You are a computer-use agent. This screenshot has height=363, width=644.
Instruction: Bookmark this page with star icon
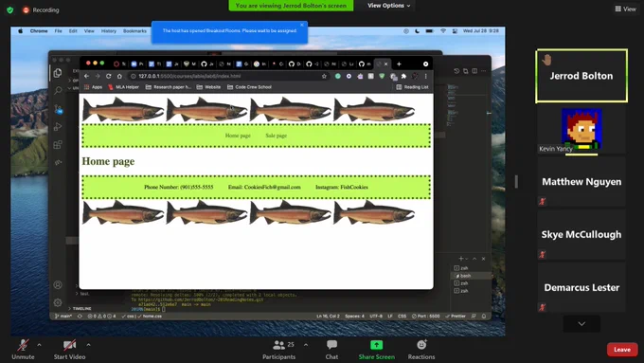tap(324, 76)
